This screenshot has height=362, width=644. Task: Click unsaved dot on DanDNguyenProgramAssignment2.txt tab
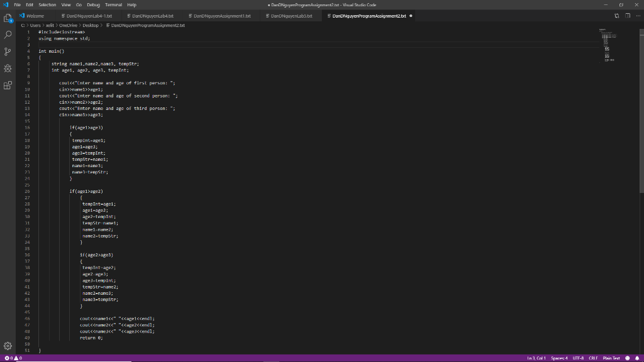pyautogui.click(x=411, y=16)
